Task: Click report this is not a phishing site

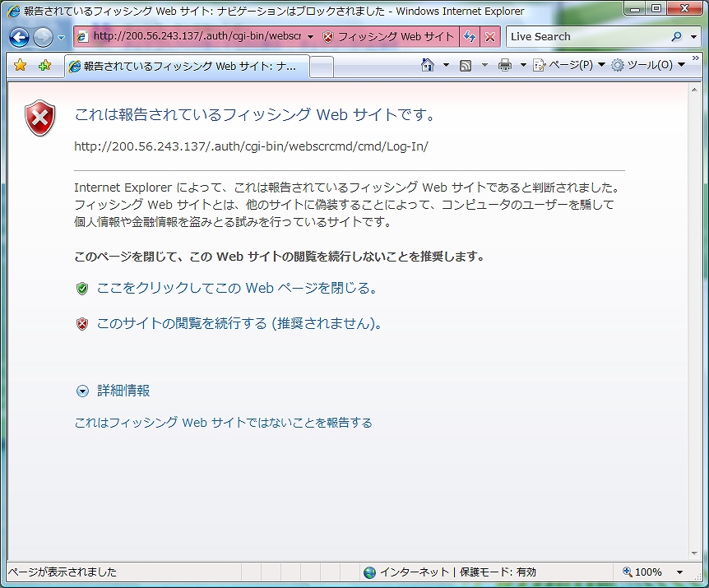Action: click(223, 423)
